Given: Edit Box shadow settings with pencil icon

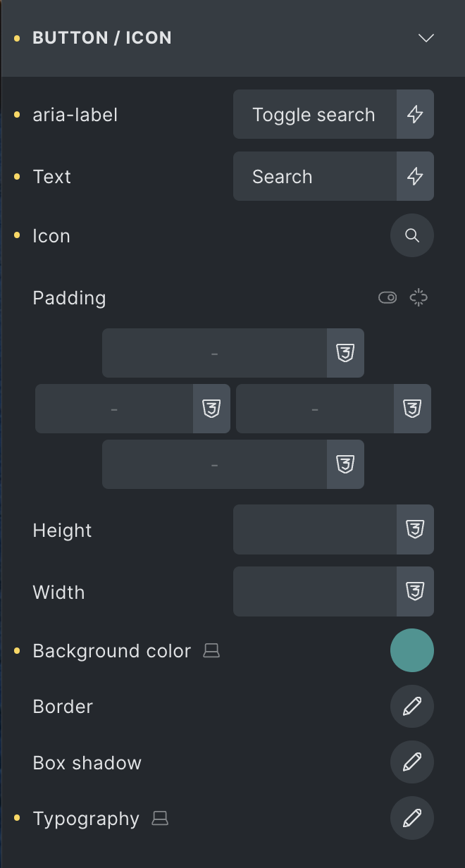Looking at the screenshot, I should (x=412, y=762).
